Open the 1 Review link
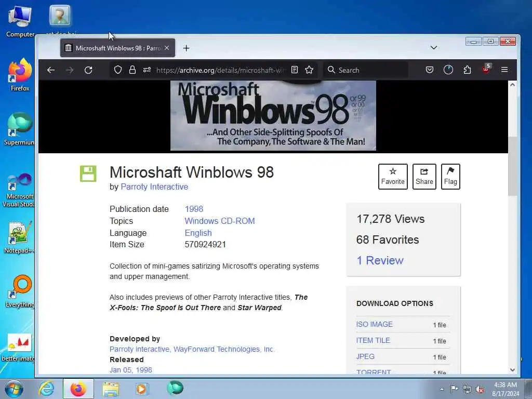Screen dimensions: 532x399 tap(380, 261)
